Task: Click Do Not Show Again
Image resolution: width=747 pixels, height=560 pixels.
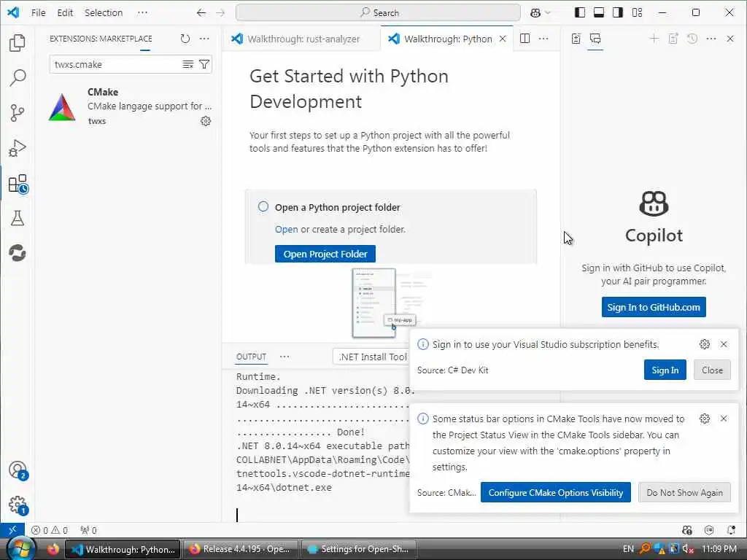Action: (684, 492)
